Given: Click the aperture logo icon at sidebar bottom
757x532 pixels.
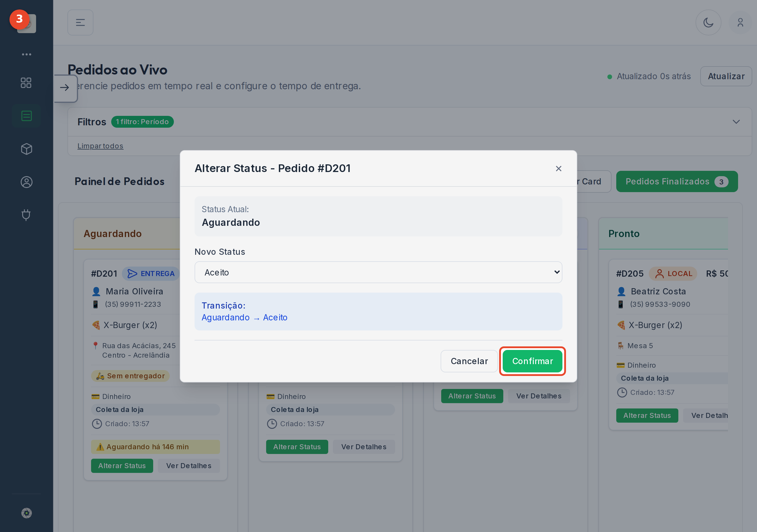Looking at the screenshot, I should [x=26, y=513].
